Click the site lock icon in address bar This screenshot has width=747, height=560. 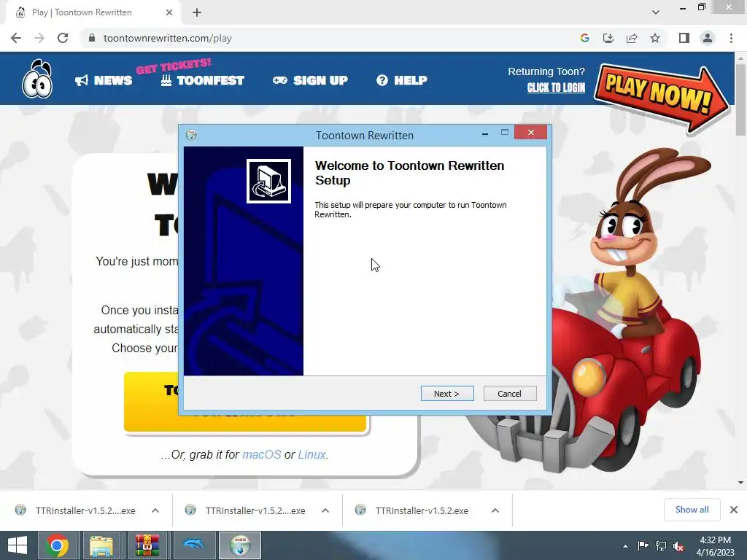pyautogui.click(x=92, y=38)
